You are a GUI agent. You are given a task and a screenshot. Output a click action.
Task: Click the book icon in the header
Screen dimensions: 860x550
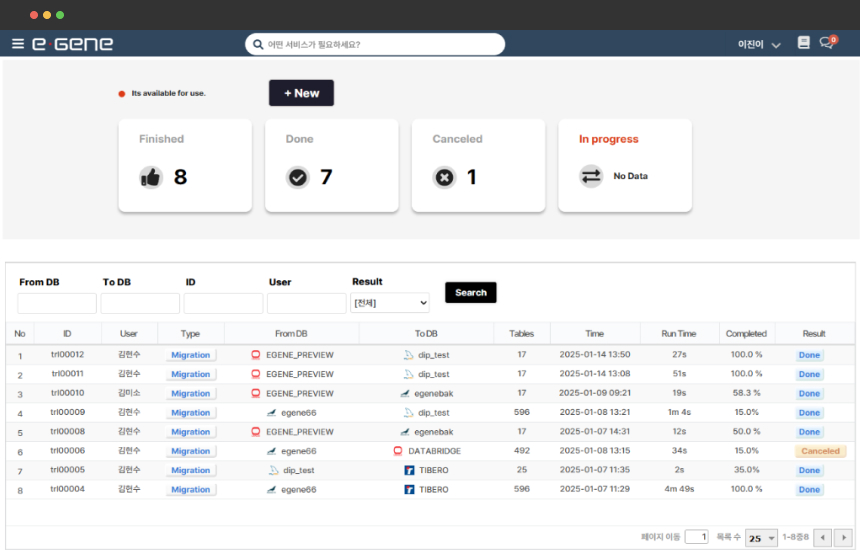(x=803, y=43)
